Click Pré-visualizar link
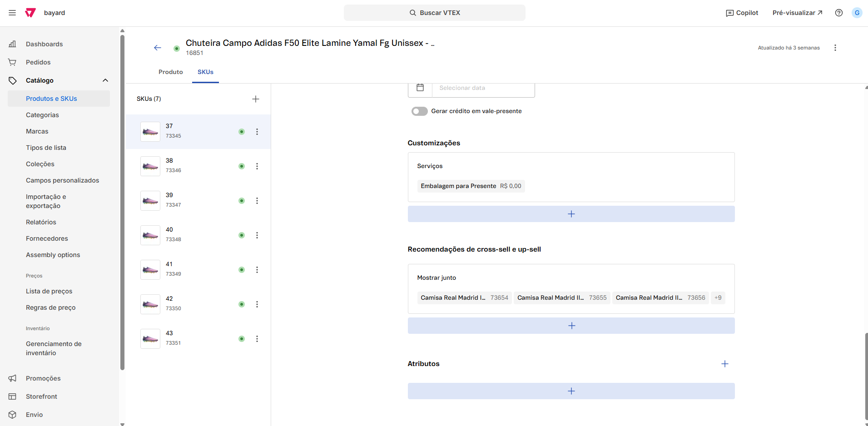868x426 pixels. [797, 13]
